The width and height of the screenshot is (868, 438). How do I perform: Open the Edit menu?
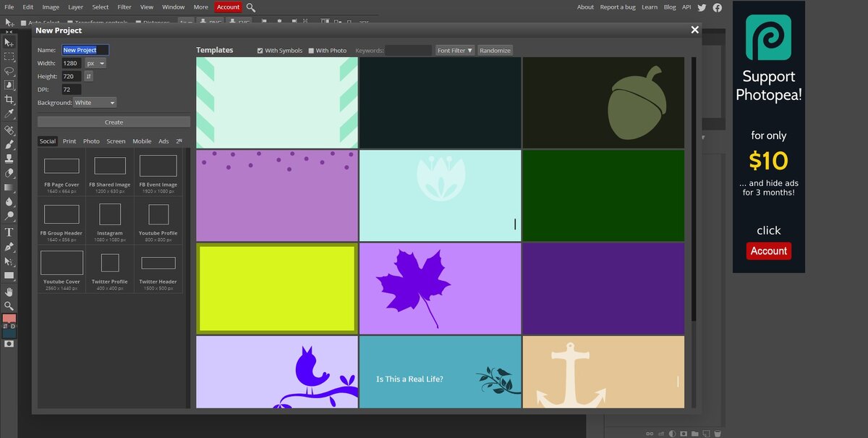pyautogui.click(x=28, y=7)
